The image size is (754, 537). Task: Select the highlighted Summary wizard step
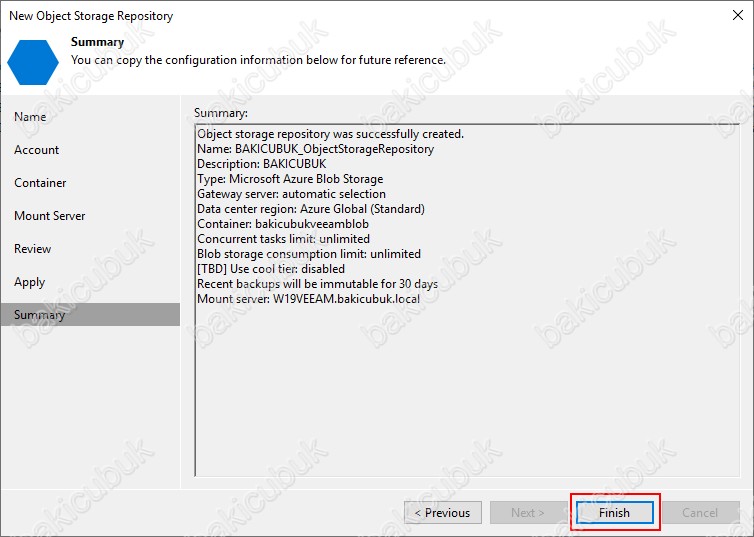(90, 315)
